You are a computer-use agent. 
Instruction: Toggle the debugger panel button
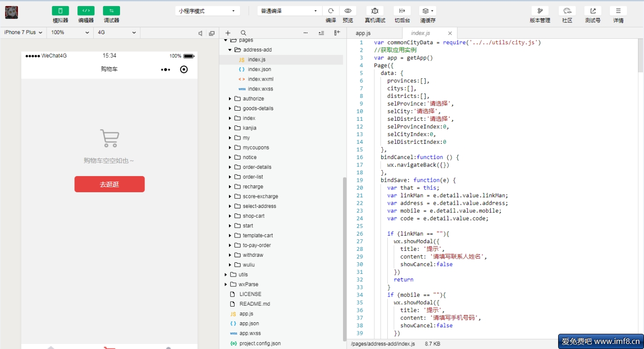pyautogui.click(x=111, y=11)
